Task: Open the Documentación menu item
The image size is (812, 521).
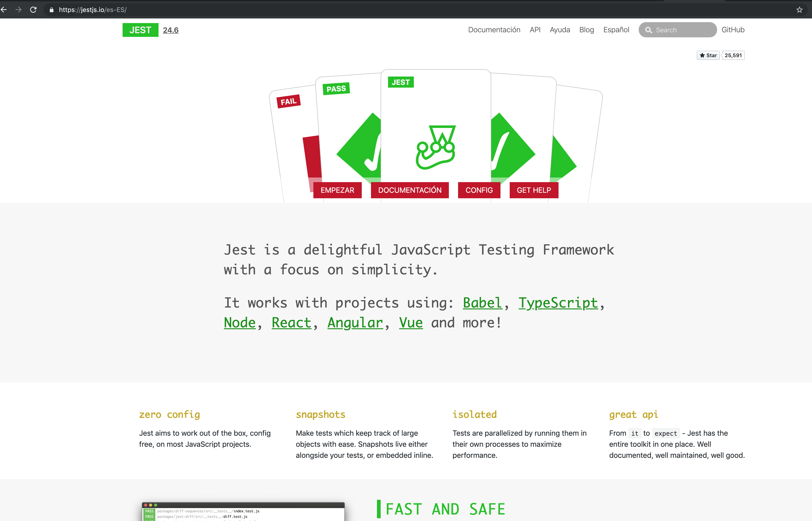Action: [x=494, y=30]
